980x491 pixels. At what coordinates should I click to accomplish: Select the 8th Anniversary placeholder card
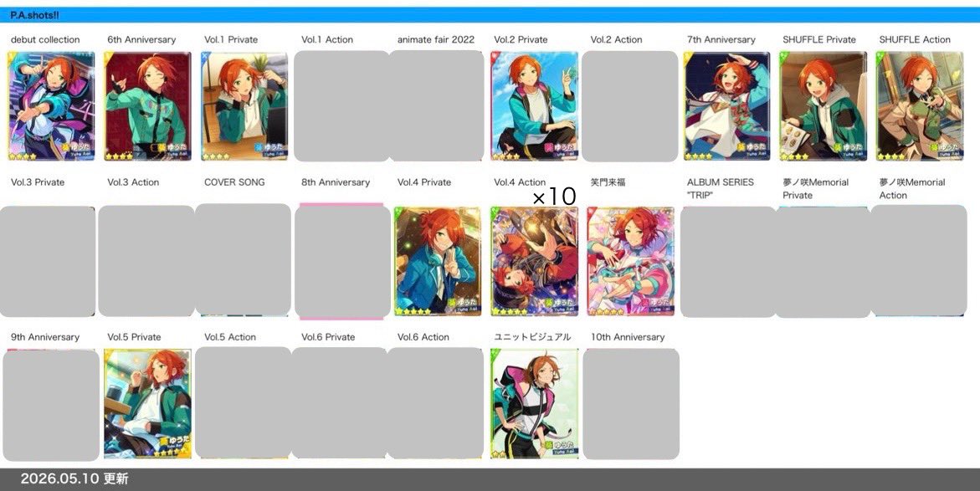[342, 262]
